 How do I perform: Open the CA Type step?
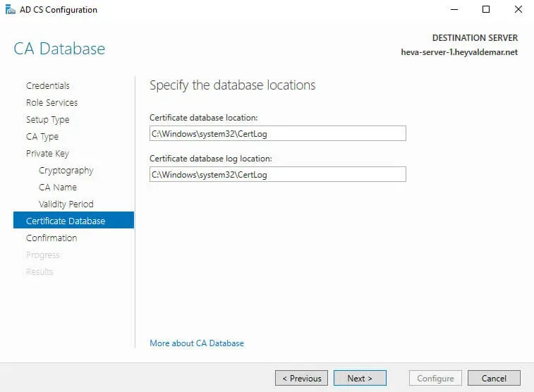(x=42, y=137)
